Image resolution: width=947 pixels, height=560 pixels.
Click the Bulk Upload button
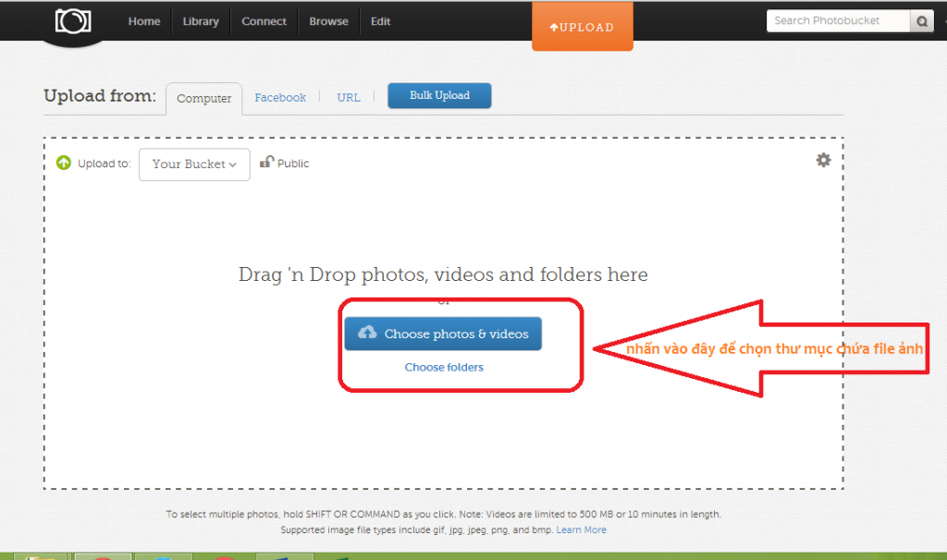(439, 95)
